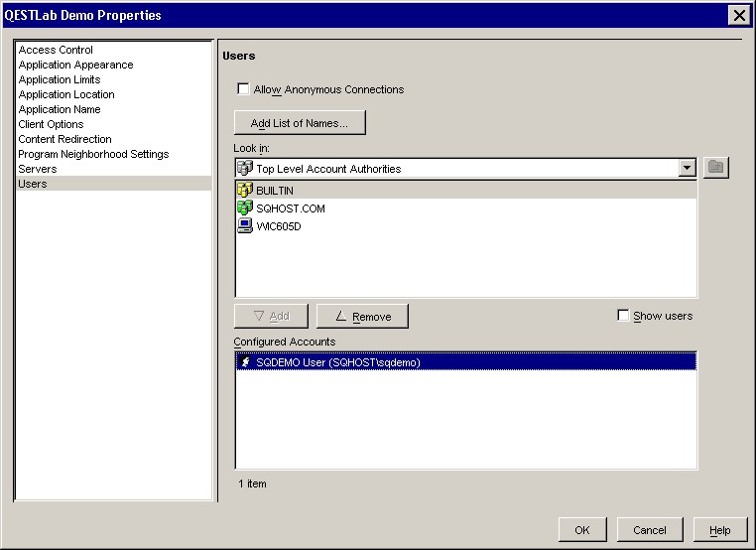Cancel the properties dialog
756x550 pixels.
click(x=650, y=530)
